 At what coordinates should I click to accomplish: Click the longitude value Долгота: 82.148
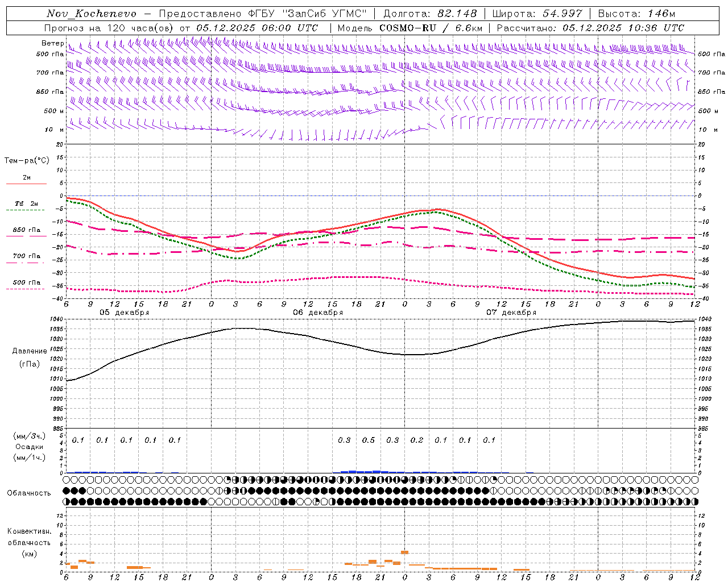(x=430, y=14)
